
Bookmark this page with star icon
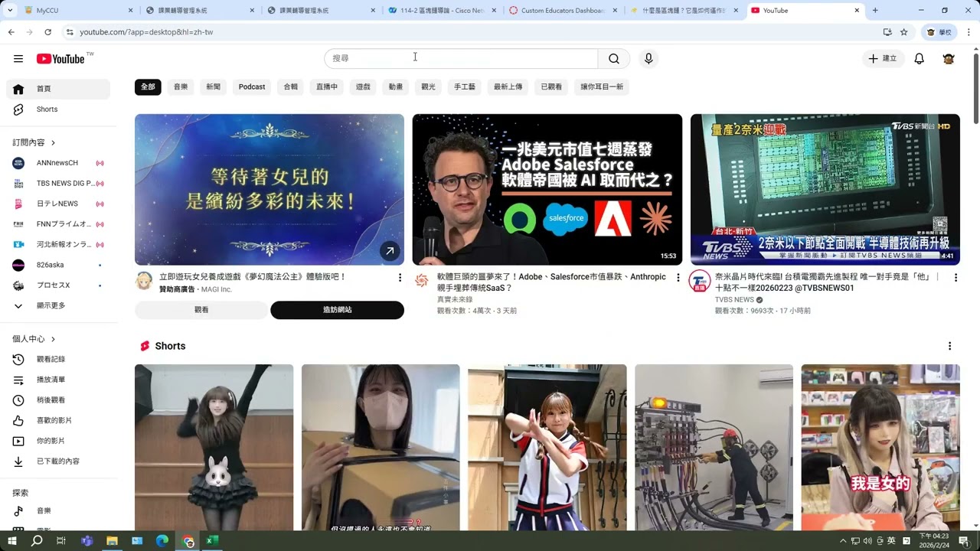click(x=903, y=32)
